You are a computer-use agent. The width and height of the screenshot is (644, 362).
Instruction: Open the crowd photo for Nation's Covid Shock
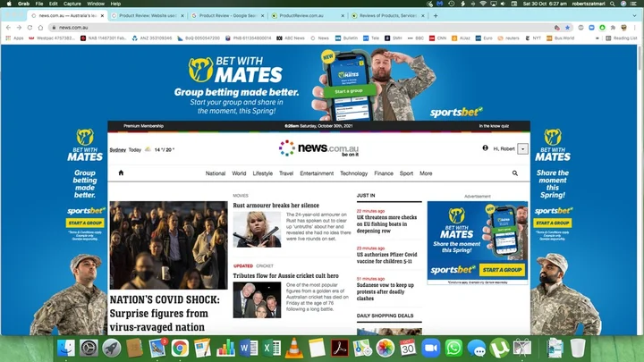[x=168, y=245]
